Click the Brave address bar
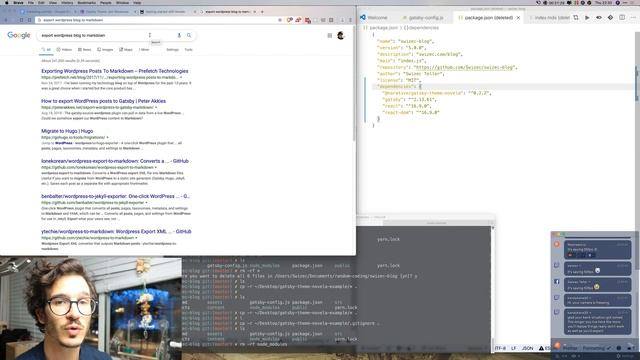The width and height of the screenshot is (640, 360). pos(157,20)
